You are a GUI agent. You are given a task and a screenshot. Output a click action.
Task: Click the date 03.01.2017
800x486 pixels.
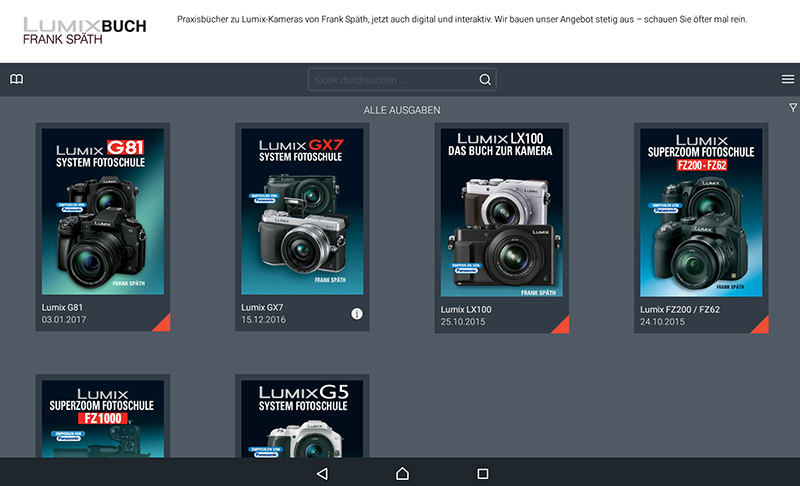click(x=64, y=320)
